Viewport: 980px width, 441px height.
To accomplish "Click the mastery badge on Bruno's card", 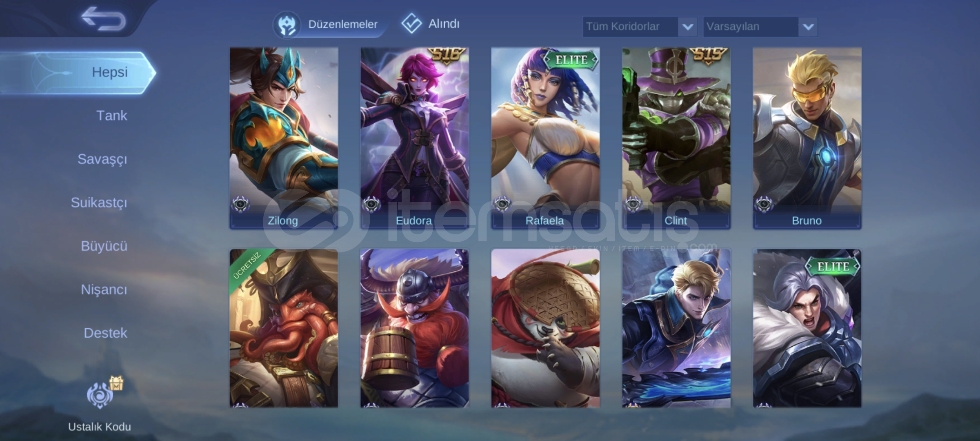I will [764, 204].
